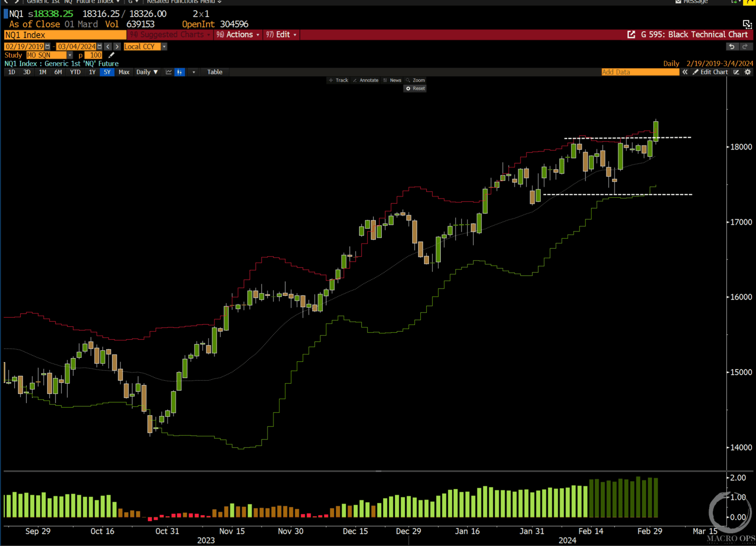Open the start date calendar picker
The width and height of the screenshot is (756, 546).
click(47, 46)
